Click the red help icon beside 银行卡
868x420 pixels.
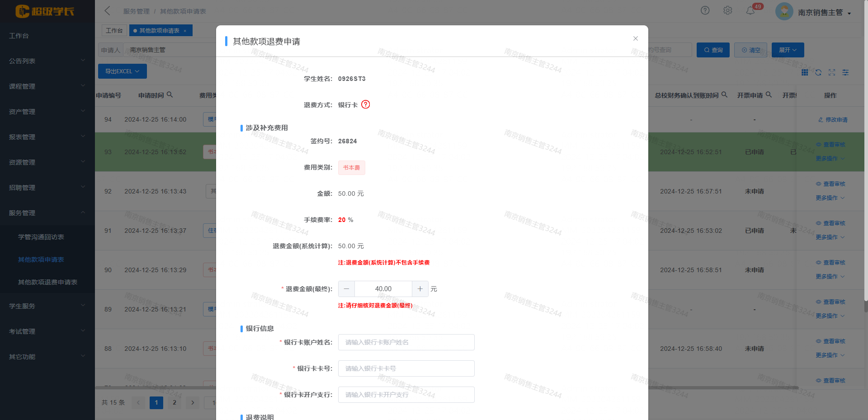click(x=366, y=104)
